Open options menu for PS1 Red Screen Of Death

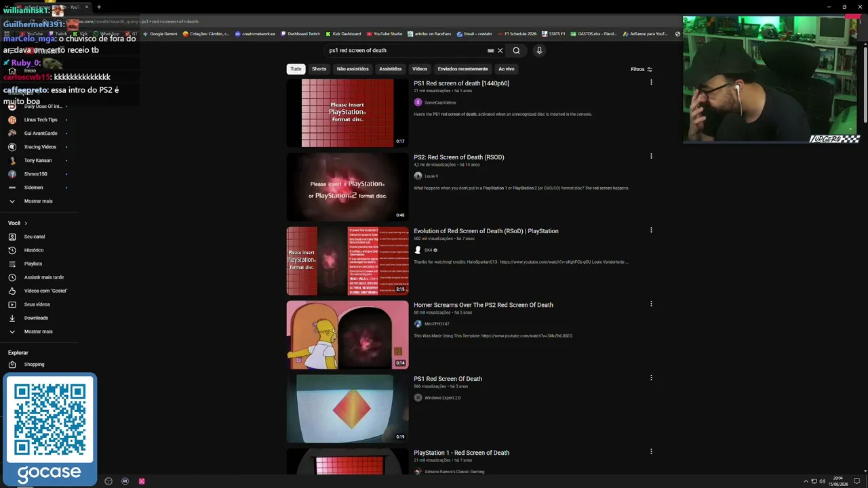(x=651, y=378)
